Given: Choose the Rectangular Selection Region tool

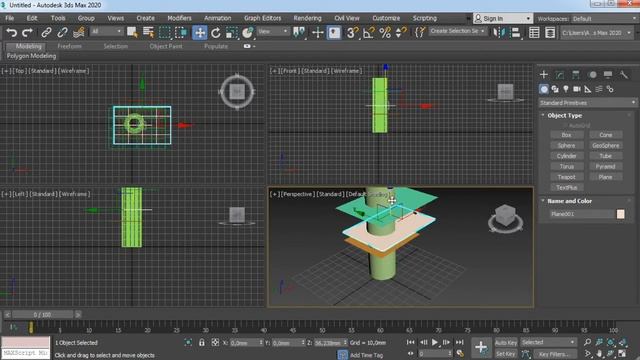Looking at the screenshot, I should [x=164, y=32].
